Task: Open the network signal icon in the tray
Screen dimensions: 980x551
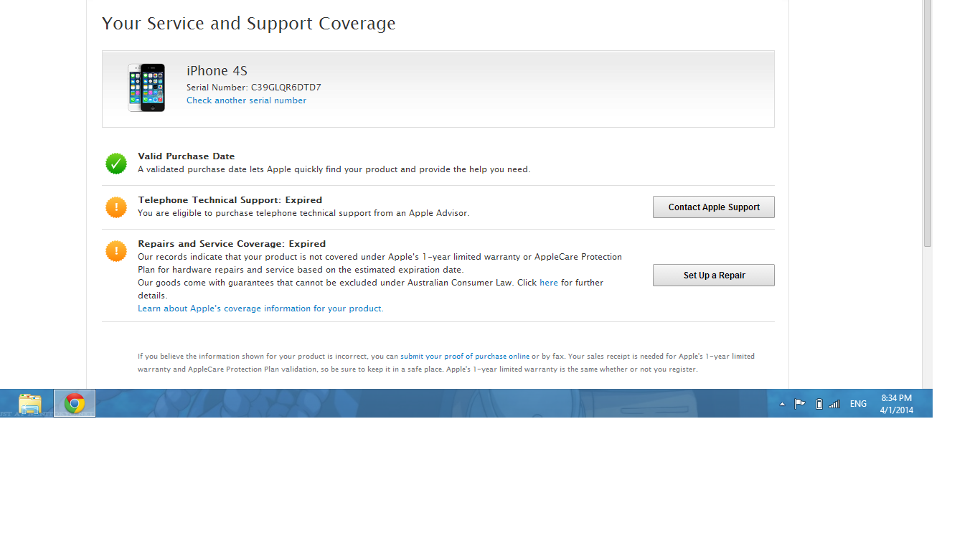Action: [834, 404]
